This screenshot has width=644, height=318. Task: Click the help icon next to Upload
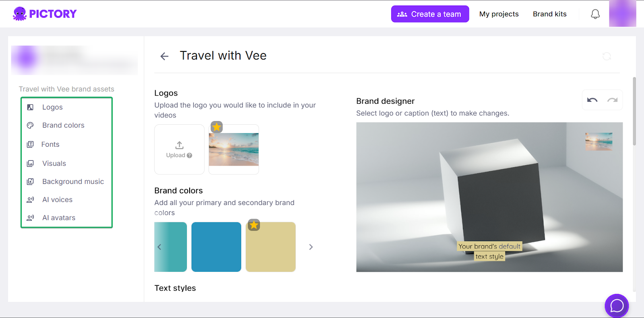tap(189, 156)
